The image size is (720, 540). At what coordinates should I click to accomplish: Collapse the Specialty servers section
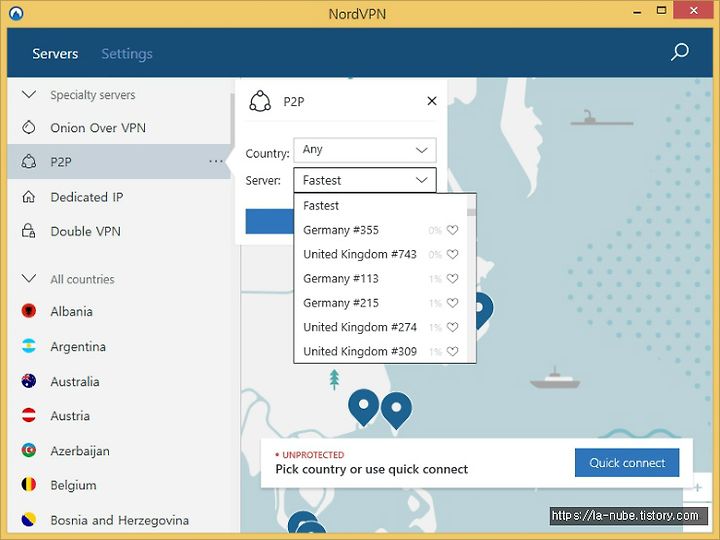pyautogui.click(x=29, y=95)
